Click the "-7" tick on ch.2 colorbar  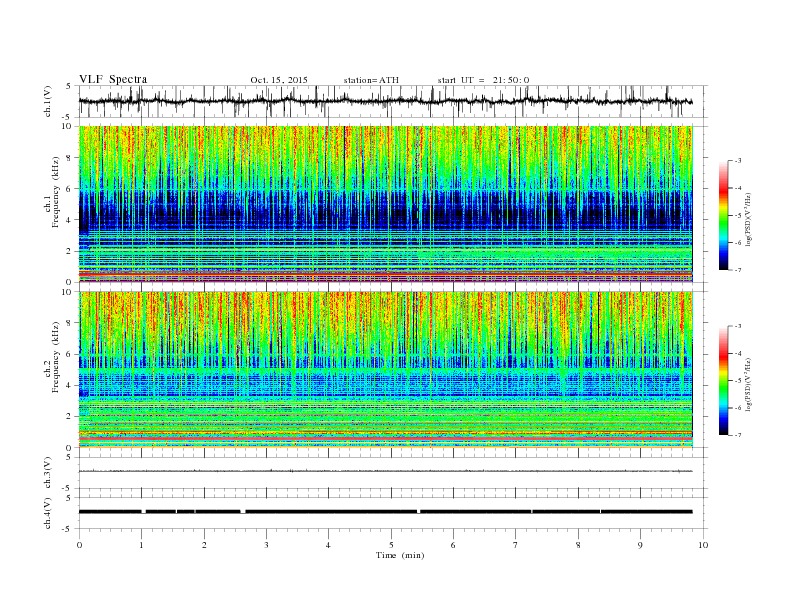pos(737,435)
